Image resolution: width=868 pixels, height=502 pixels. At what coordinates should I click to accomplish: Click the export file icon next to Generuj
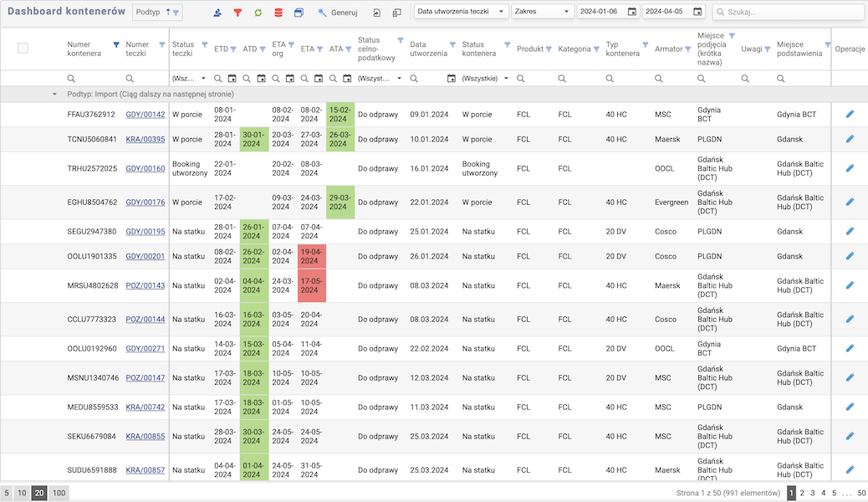point(377,13)
